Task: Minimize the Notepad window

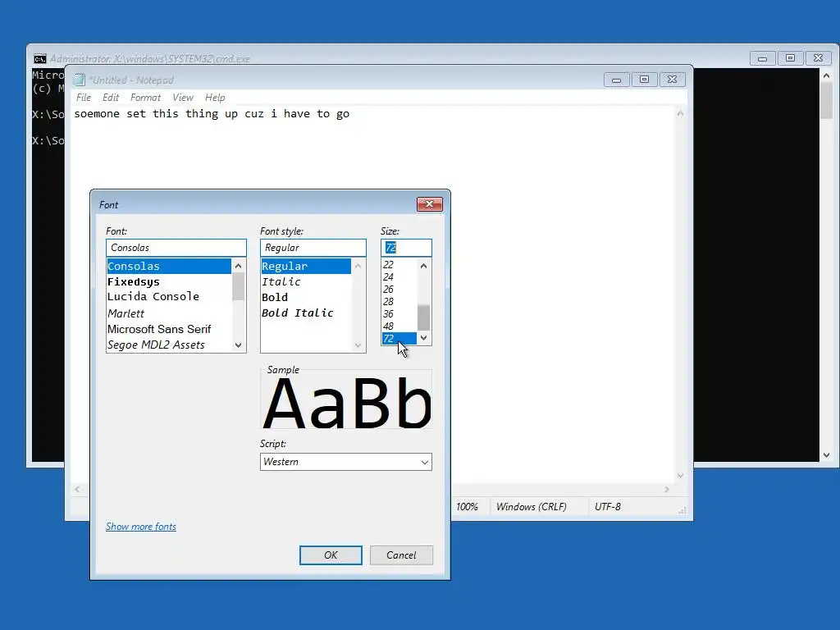Action: pos(616,80)
